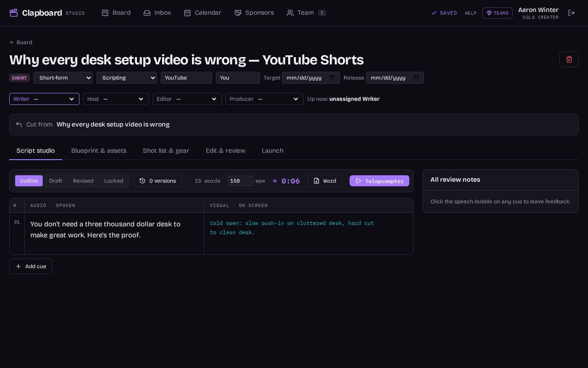Image resolution: width=588 pixels, height=368 pixels.
Task: Expand the Host assignment dropdown
Action: pos(116,99)
